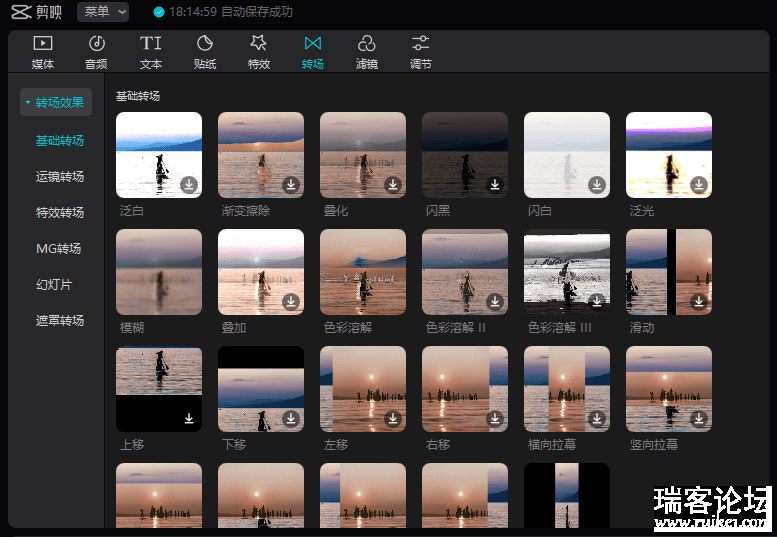Download the 叠加 transition

[291, 302]
